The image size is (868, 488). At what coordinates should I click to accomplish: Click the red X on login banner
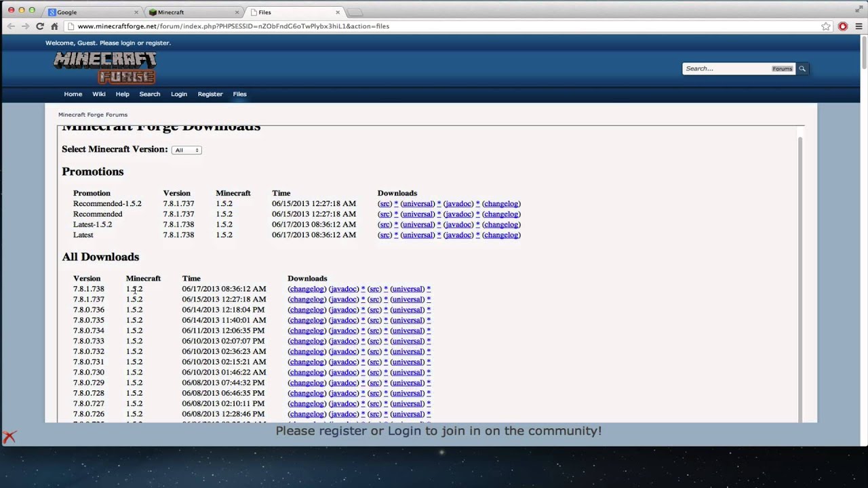[9, 436]
